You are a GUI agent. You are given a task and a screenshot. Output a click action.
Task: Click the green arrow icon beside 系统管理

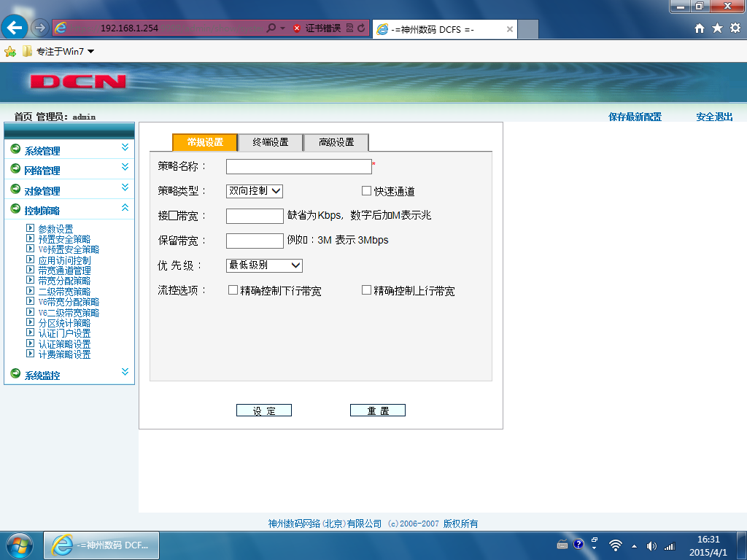[x=15, y=149]
